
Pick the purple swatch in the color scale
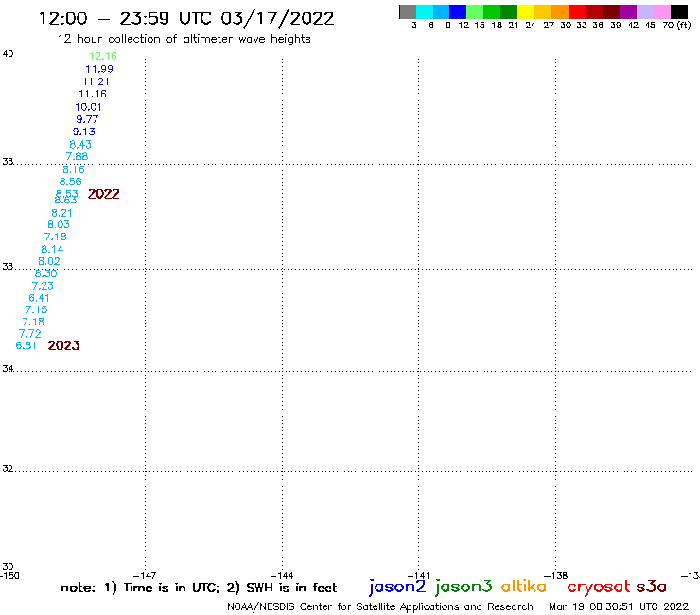pyautogui.click(x=628, y=11)
